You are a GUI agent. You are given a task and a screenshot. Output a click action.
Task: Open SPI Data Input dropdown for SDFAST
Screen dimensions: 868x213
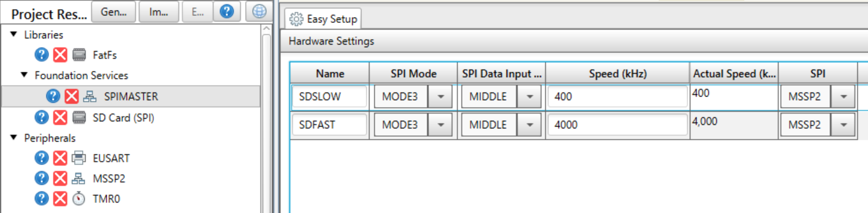click(x=529, y=125)
